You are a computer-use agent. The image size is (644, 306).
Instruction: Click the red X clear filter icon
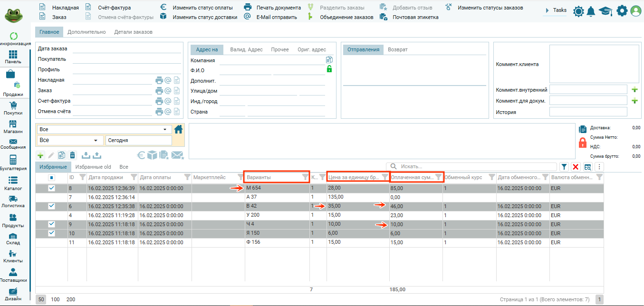pos(576,167)
